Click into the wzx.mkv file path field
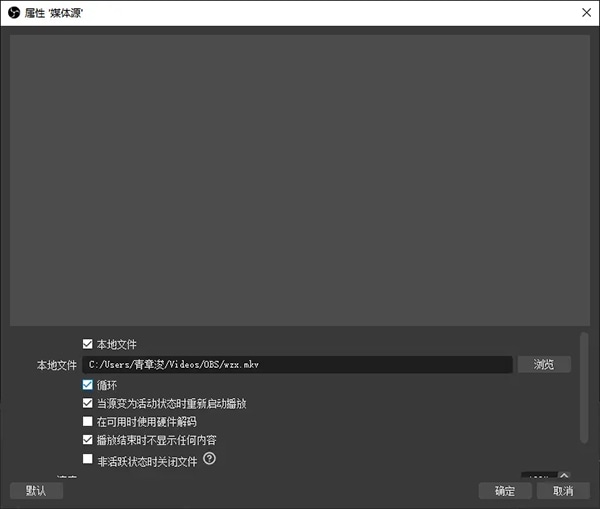This screenshot has width=600, height=509. click(297, 364)
